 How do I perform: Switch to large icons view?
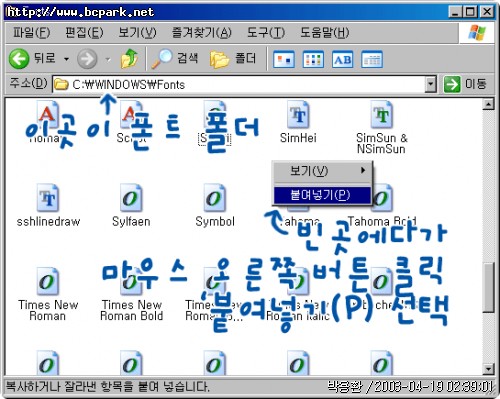[283, 60]
